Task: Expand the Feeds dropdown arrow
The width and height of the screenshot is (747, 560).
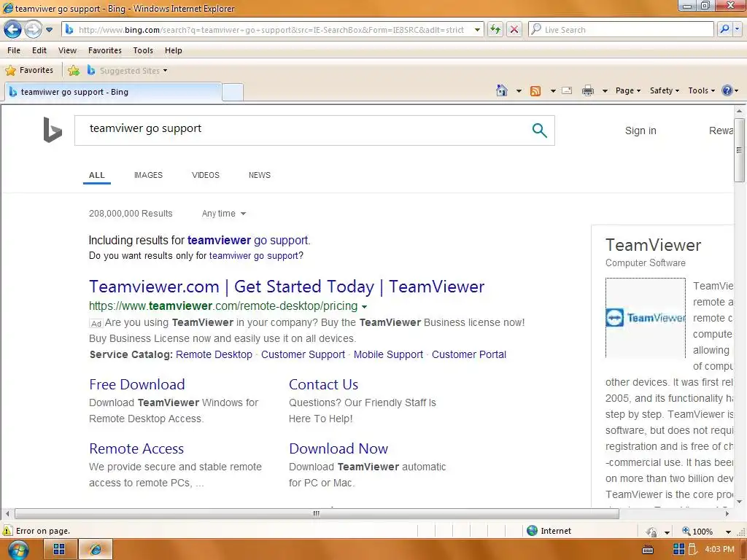Action: [x=553, y=90]
